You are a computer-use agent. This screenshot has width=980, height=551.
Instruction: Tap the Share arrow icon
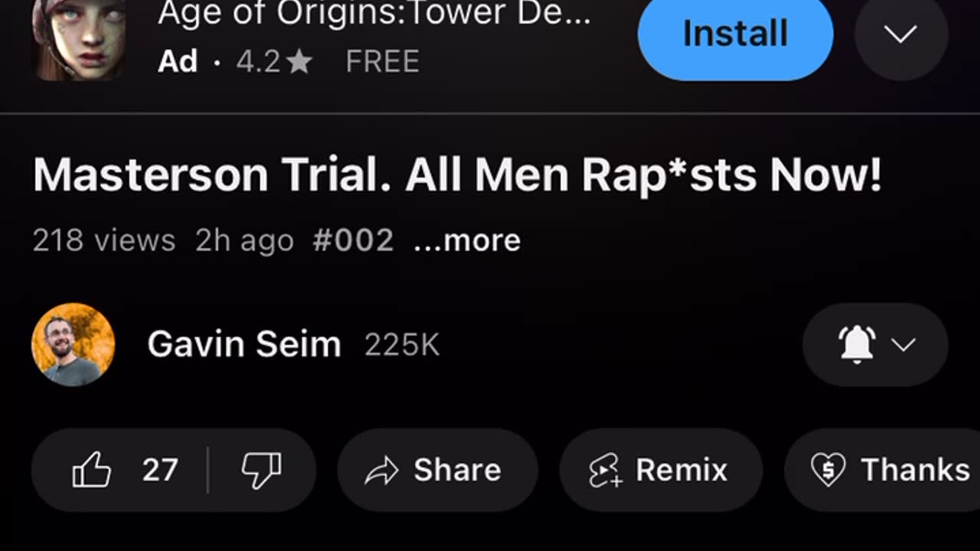coord(381,471)
